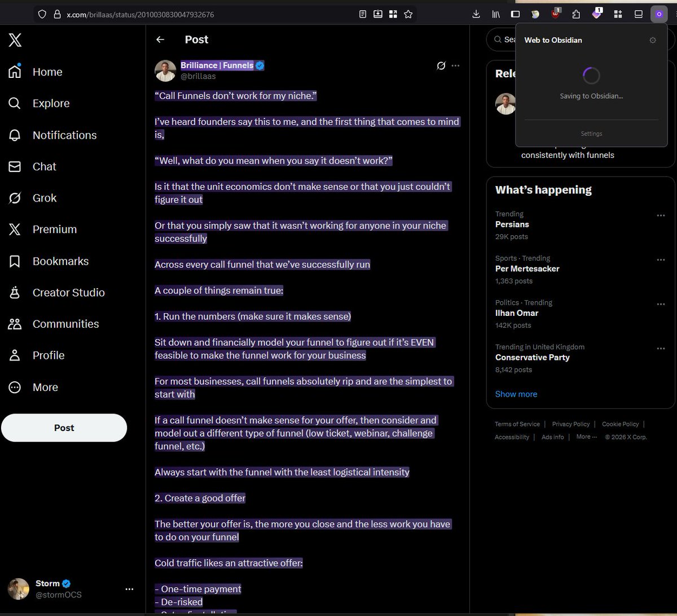The width and height of the screenshot is (677, 616).
Task: Open browser Downloads arrow icon
Action: tap(476, 14)
